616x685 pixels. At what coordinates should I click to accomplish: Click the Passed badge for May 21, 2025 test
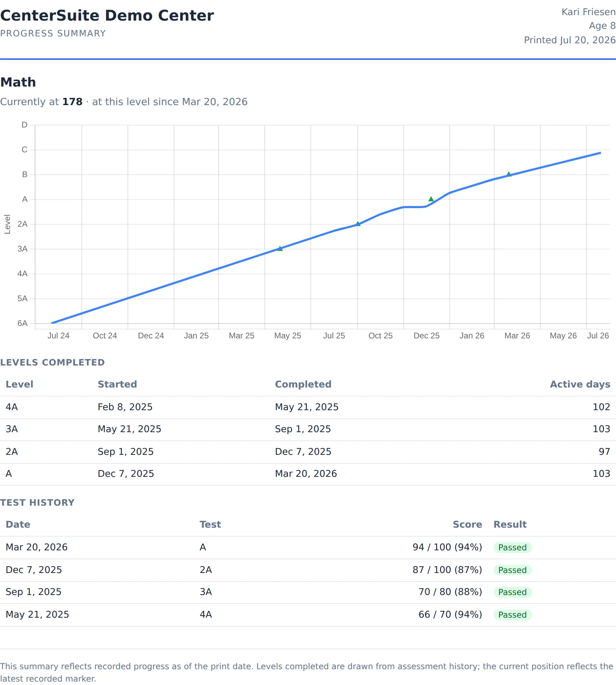click(512, 615)
